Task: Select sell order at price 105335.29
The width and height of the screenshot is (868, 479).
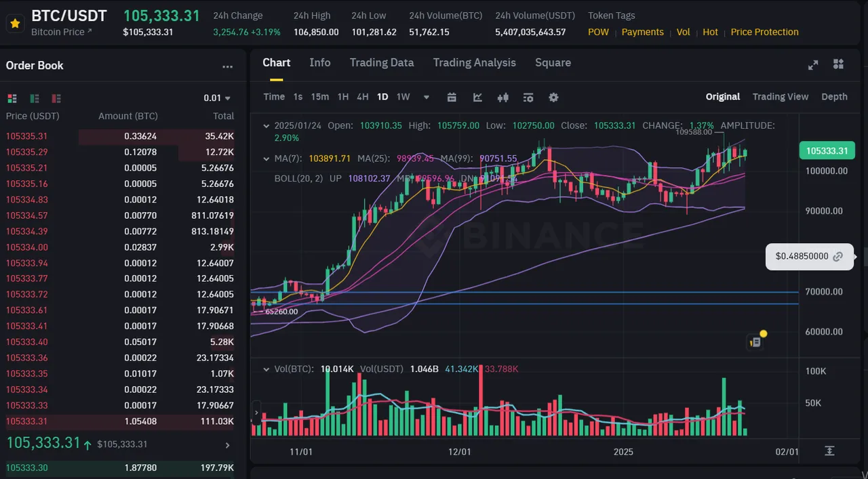Action: pos(119,152)
